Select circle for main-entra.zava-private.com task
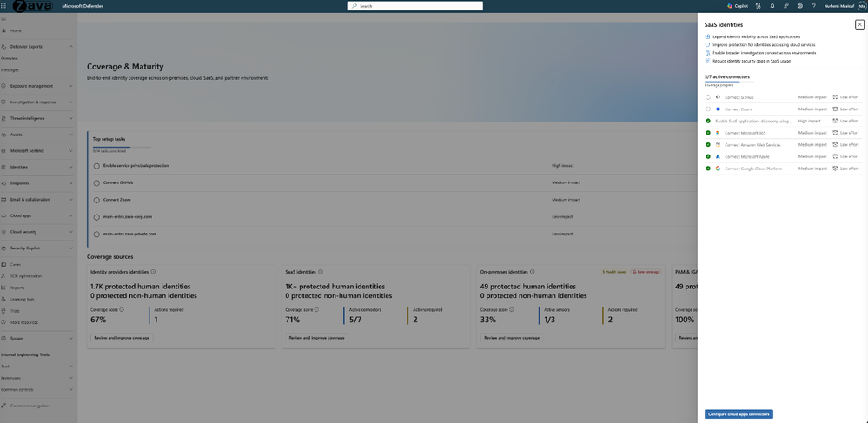This screenshot has height=423, width=868. pyautogui.click(x=96, y=235)
